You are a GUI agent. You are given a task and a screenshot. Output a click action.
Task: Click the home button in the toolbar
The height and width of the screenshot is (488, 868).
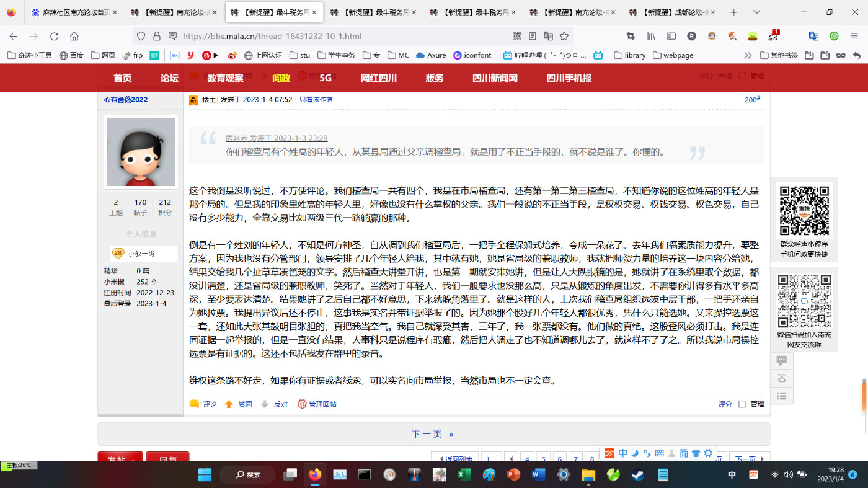click(74, 37)
